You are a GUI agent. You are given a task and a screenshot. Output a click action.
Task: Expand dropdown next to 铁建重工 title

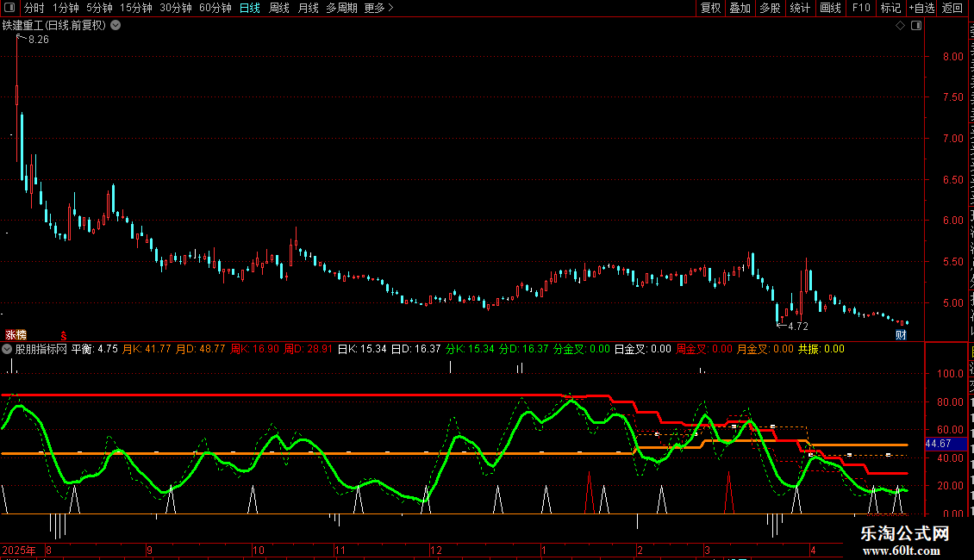pos(116,26)
